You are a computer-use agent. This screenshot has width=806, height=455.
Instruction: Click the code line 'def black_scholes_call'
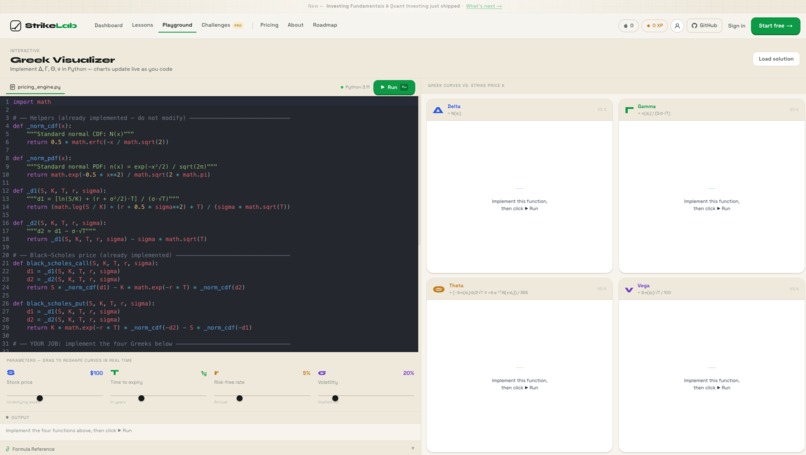(85, 263)
